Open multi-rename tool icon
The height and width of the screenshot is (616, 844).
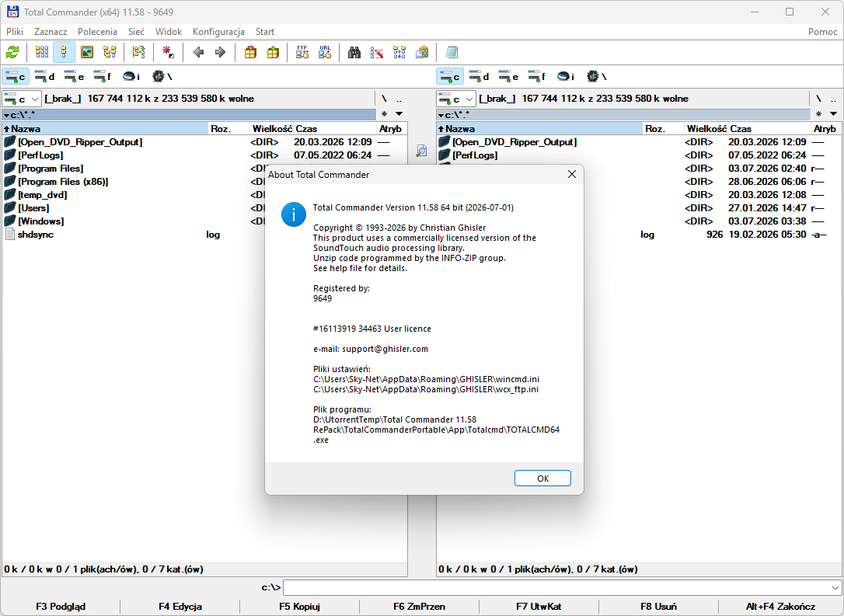(377, 52)
